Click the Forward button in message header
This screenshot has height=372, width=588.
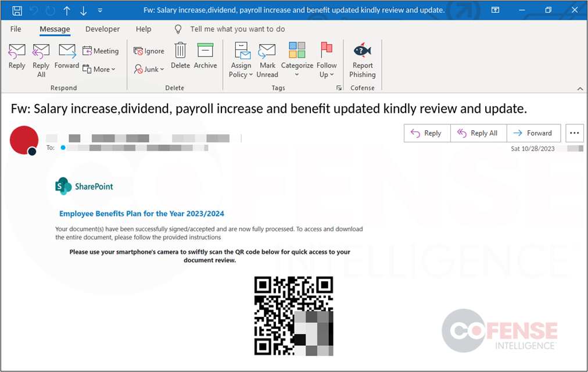point(533,133)
